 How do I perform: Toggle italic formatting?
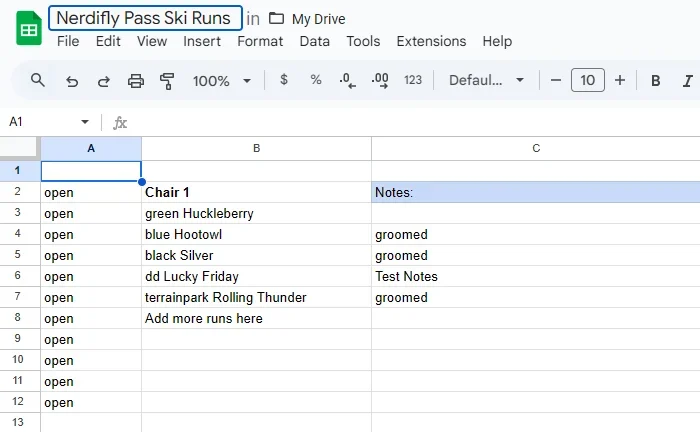pyautogui.click(x=688, y=80)
